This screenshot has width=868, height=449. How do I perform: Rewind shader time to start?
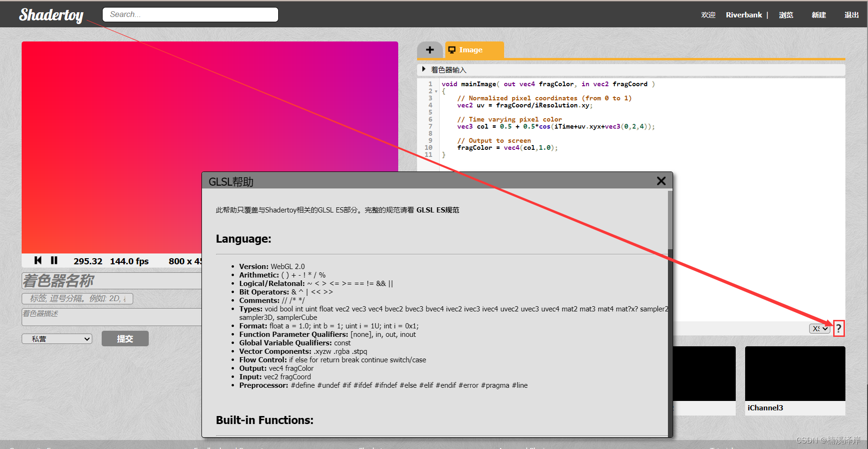coord(38,261)
